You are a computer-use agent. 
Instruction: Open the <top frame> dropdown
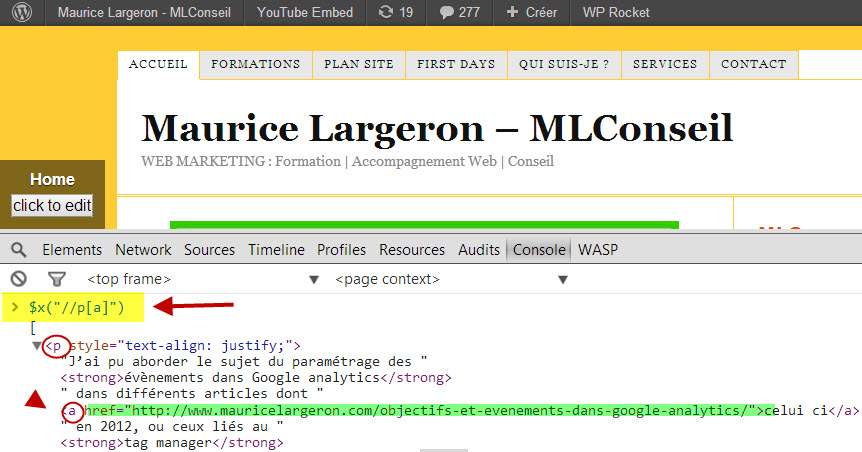(x=203, y=279)
